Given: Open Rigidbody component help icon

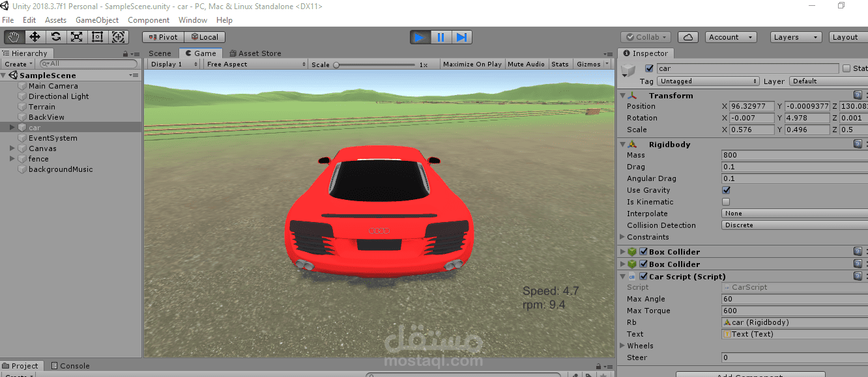Looking at the screenshot, I should coord(858,145).
